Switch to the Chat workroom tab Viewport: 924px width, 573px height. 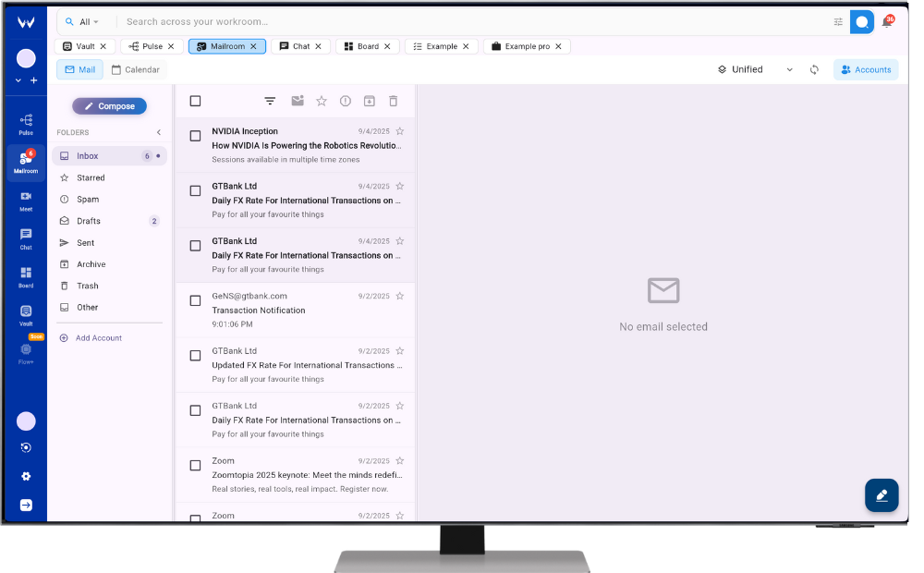point(301,46)
